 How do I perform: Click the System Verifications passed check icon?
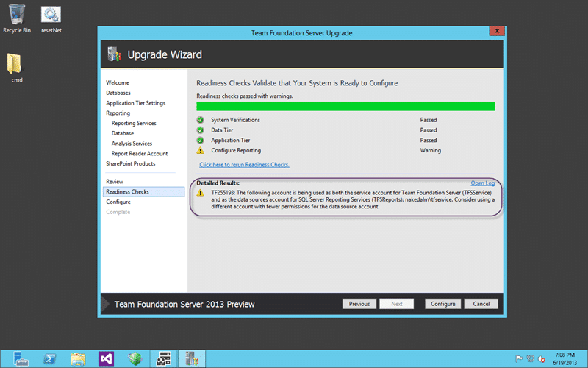point(200,120)
